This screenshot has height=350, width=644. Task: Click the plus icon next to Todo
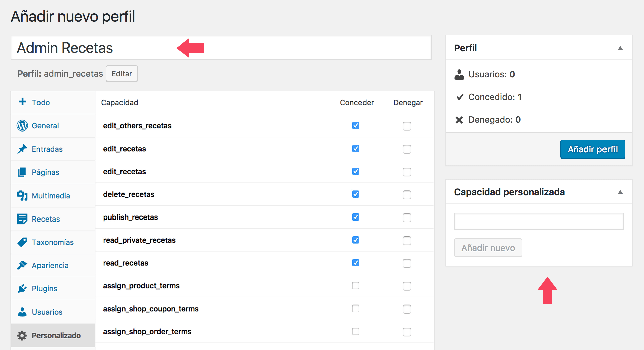click(22, 102)
